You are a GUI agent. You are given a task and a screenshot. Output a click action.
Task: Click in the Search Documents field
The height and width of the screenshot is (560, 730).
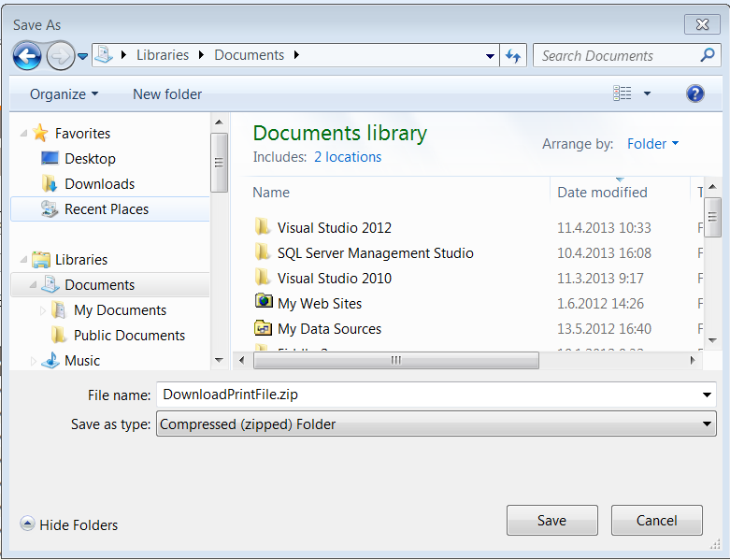tap(626, 55)
